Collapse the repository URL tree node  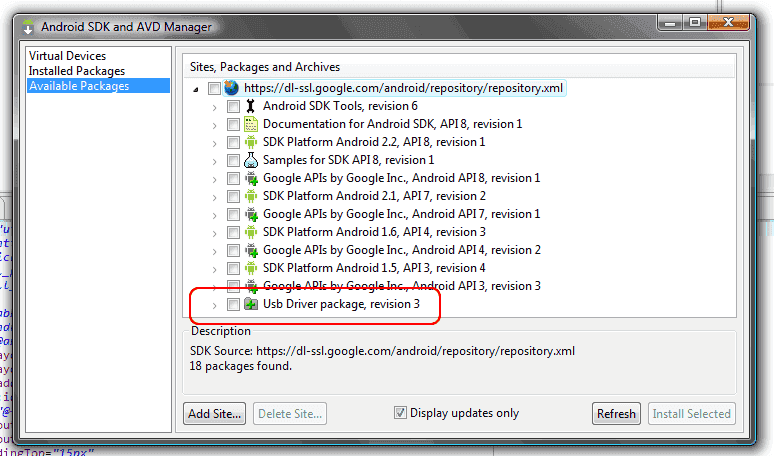coord(196,89)
